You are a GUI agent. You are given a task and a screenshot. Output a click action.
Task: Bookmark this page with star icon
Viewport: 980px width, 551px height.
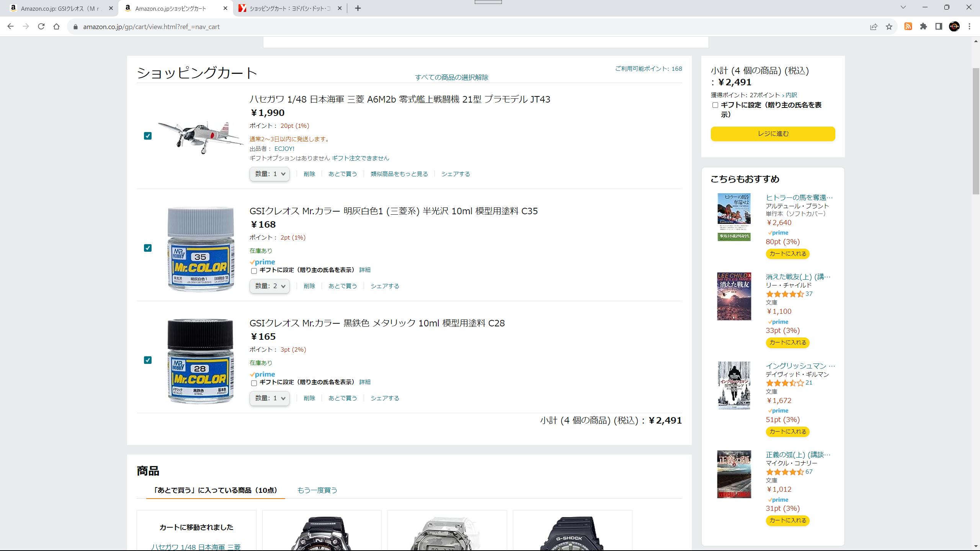889,26
